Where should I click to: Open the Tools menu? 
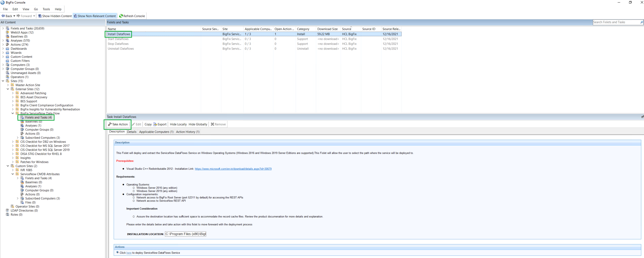coord(46,9)
